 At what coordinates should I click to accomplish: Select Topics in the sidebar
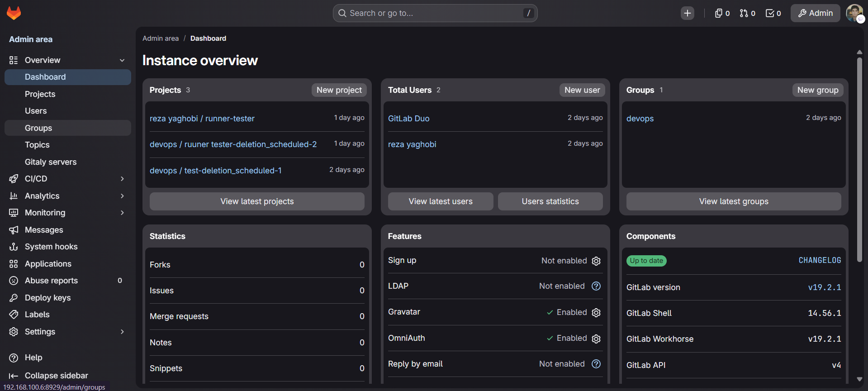click(x=68, y=145)
